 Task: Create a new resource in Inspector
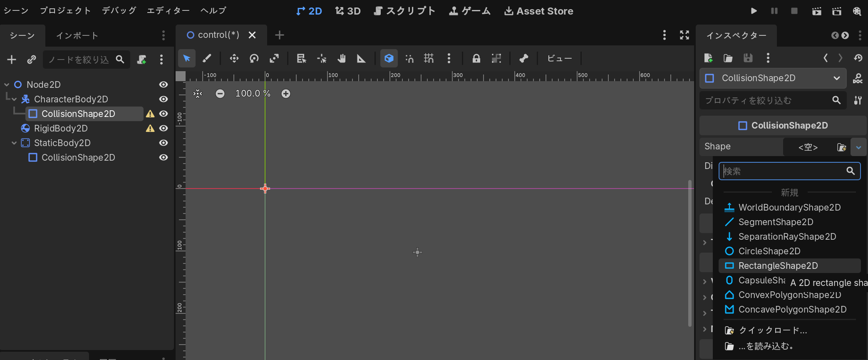708,58
